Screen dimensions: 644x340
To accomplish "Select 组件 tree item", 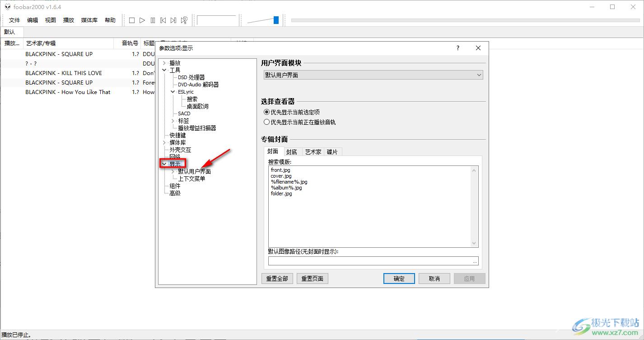I will click(175, 186).
